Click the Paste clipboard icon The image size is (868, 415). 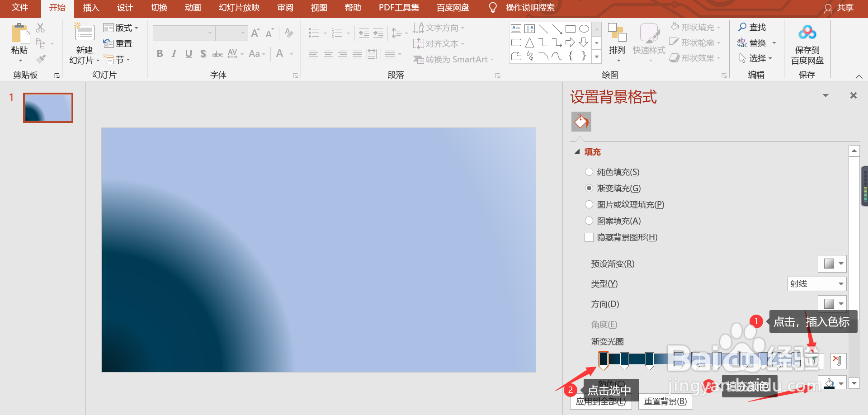click(19, 34)
